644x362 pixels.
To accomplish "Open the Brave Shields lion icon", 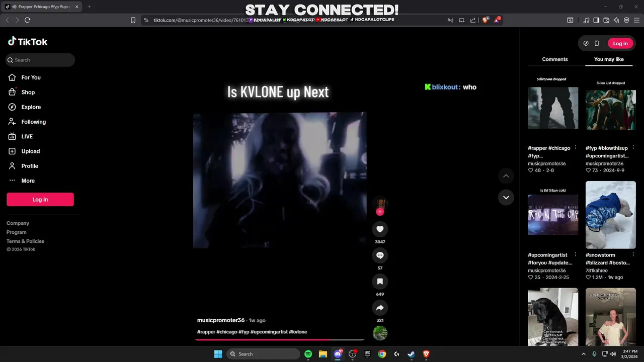I will (x=485, y=20).
